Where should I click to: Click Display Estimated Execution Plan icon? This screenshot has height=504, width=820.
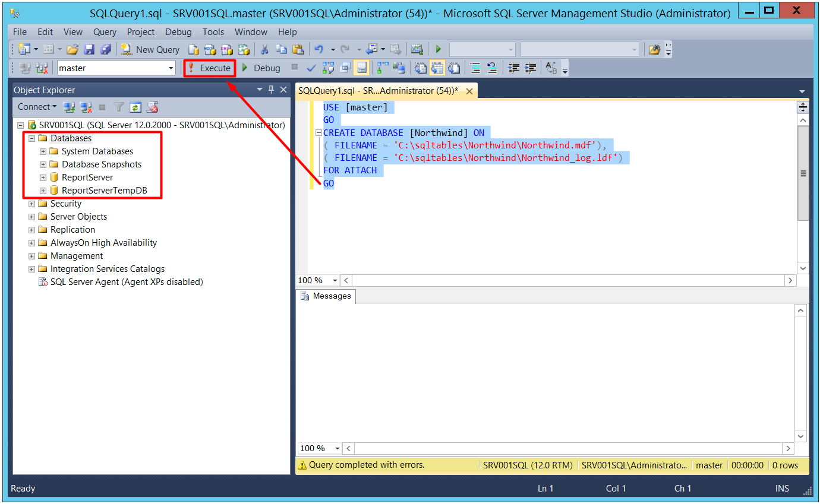tap(329, 68)
